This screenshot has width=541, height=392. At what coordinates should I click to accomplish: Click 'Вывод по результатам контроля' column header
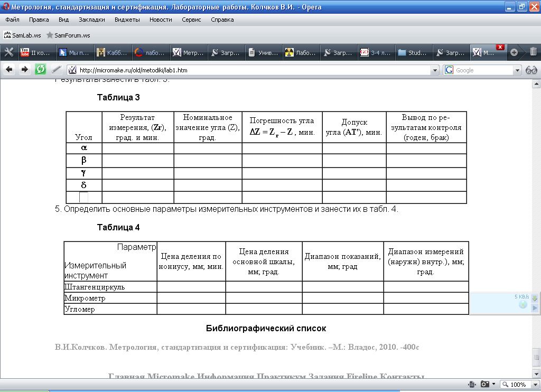[426, 127]
